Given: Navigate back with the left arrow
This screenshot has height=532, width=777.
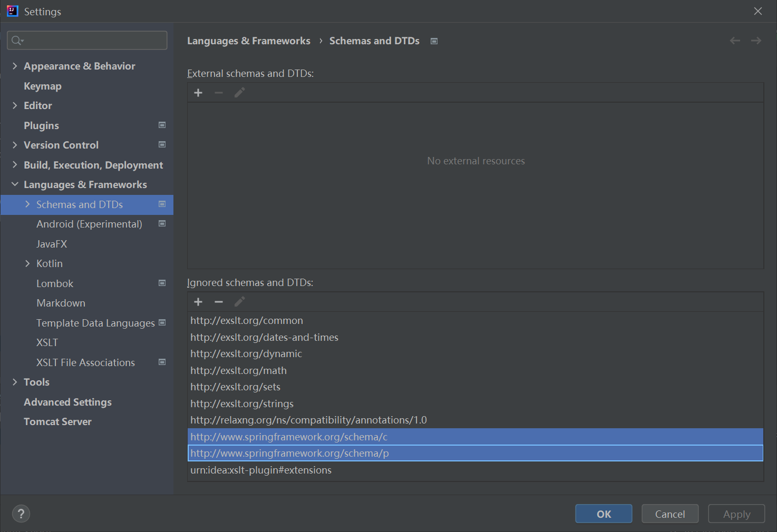Looking at the screenshot, I should (735, 41).
